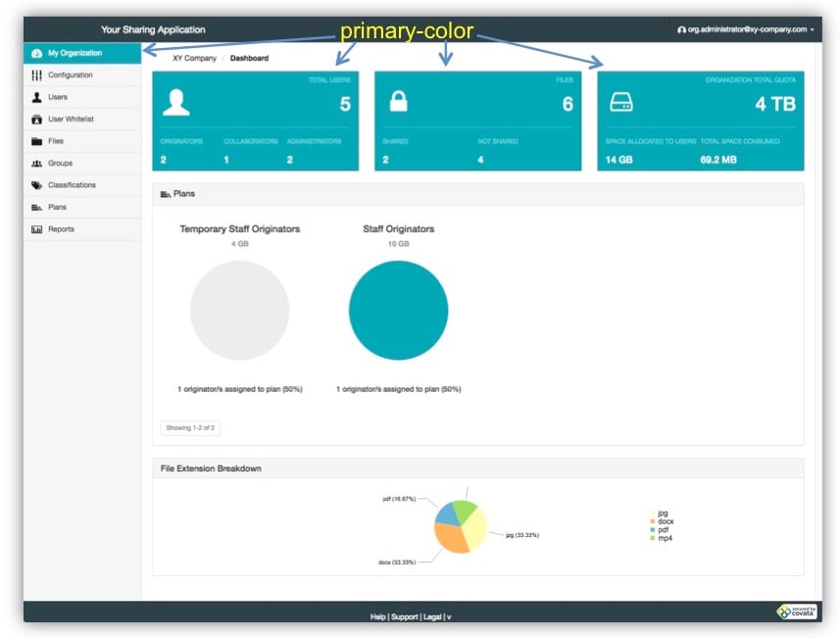Screen dimensions: 840x638
Task: Click the Files count 6
Action: point(568,104)
